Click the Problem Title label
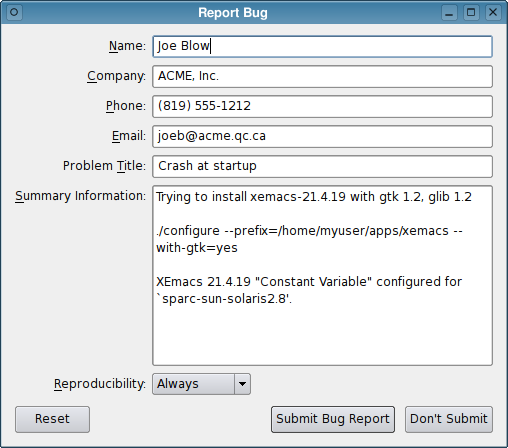The height and width of the screenshot is (448, 508). (x=104, y=166)
